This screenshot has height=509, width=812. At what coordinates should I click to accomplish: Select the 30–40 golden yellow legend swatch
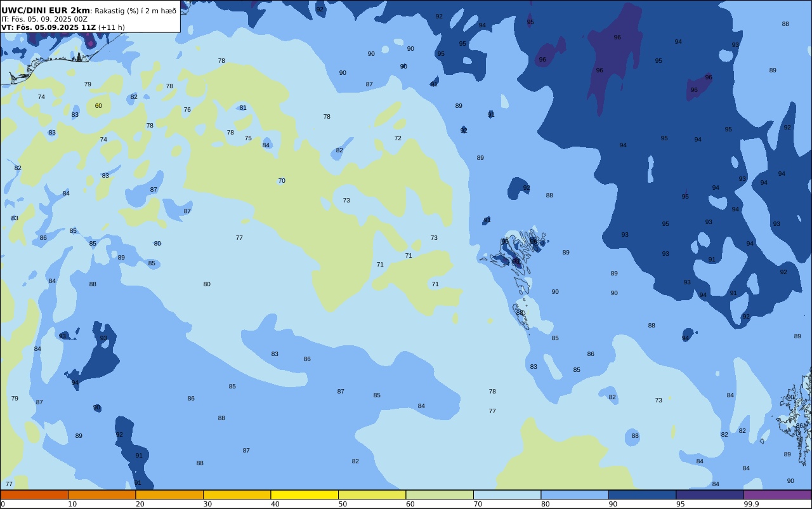(237, 494)
